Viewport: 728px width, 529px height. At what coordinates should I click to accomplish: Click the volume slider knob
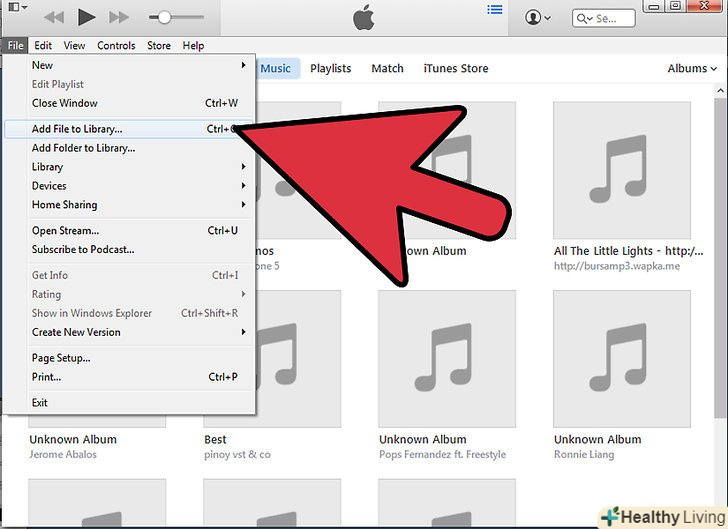tap(164, 18)
